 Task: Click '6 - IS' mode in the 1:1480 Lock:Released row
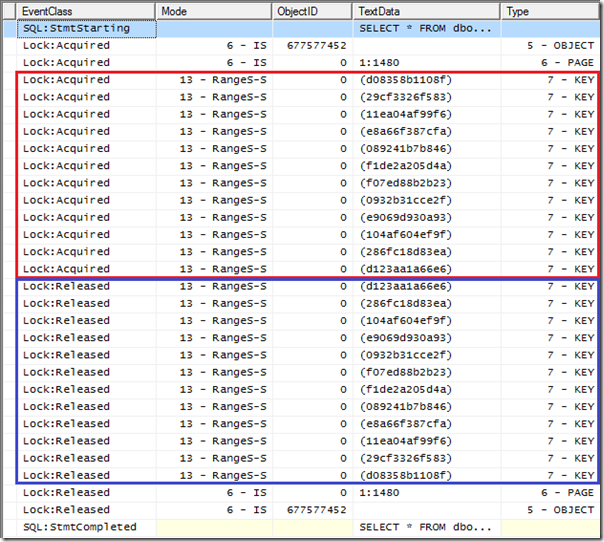point(247,492)
